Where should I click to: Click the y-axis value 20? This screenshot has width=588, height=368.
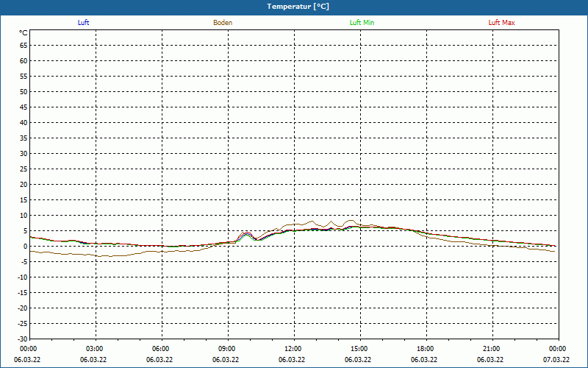pos(24,185)
